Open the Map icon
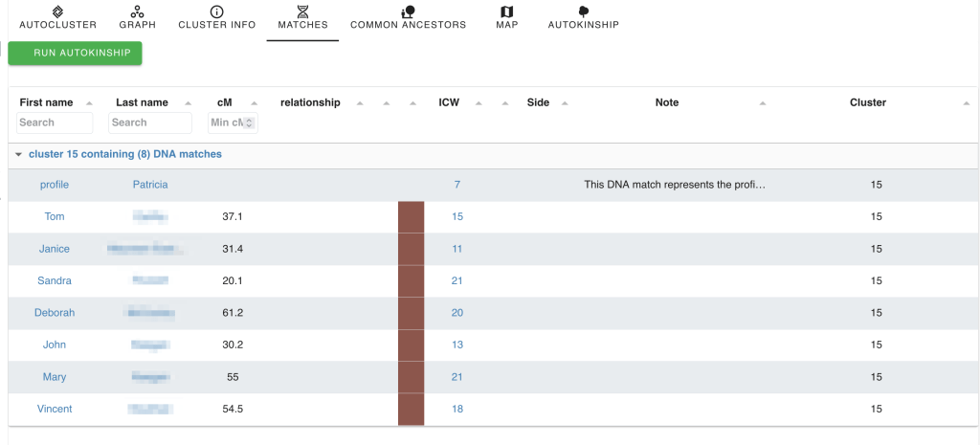Screen dimensions: 980x445 coord(507,11)
